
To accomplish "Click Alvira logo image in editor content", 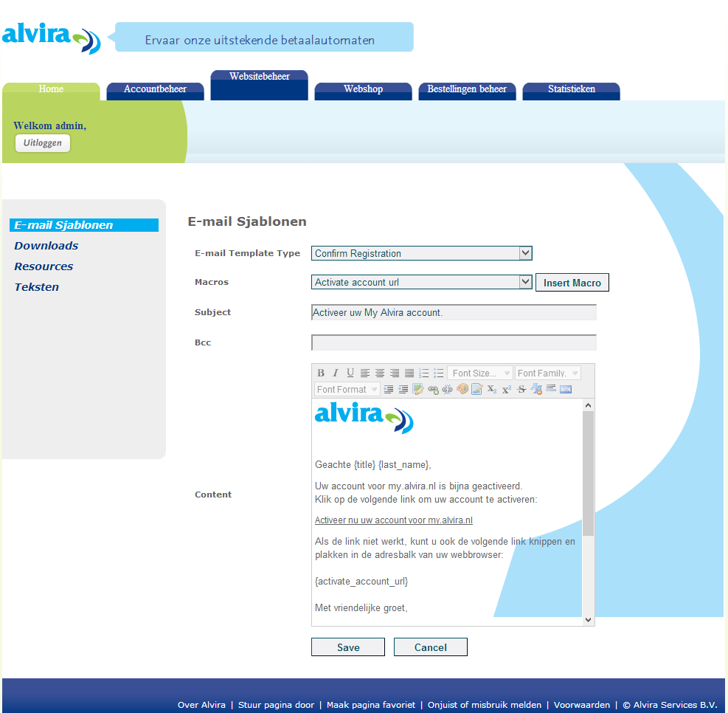I will (x=364, y=418).
